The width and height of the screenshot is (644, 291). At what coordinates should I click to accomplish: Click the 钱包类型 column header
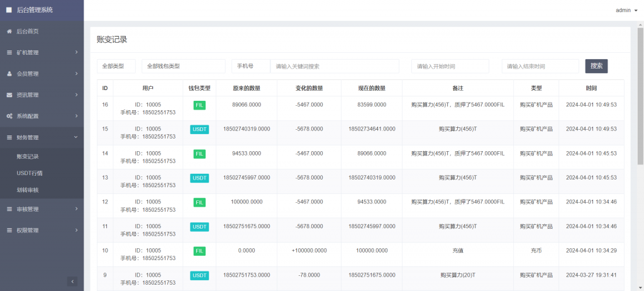pos(199,88)
